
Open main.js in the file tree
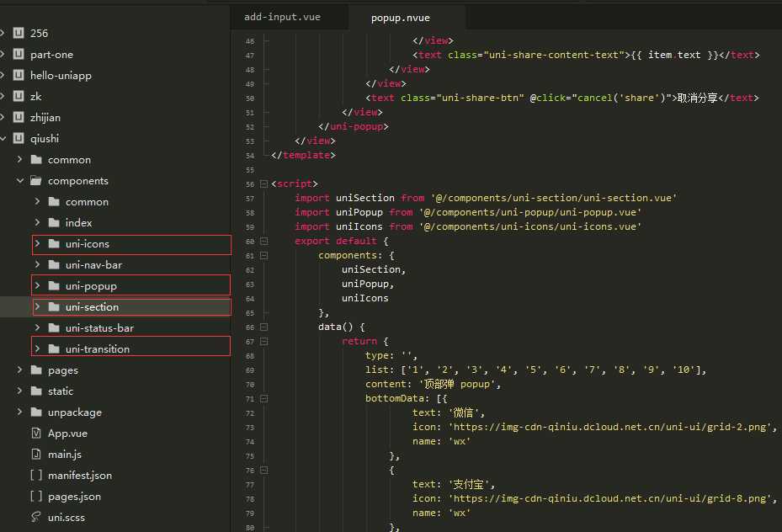(64, 455)
